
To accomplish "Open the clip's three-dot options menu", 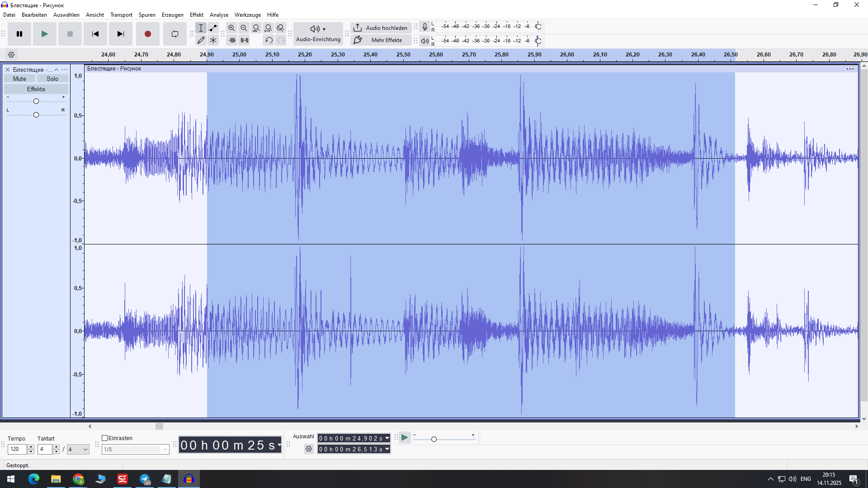I will click(x=850, y=69).
